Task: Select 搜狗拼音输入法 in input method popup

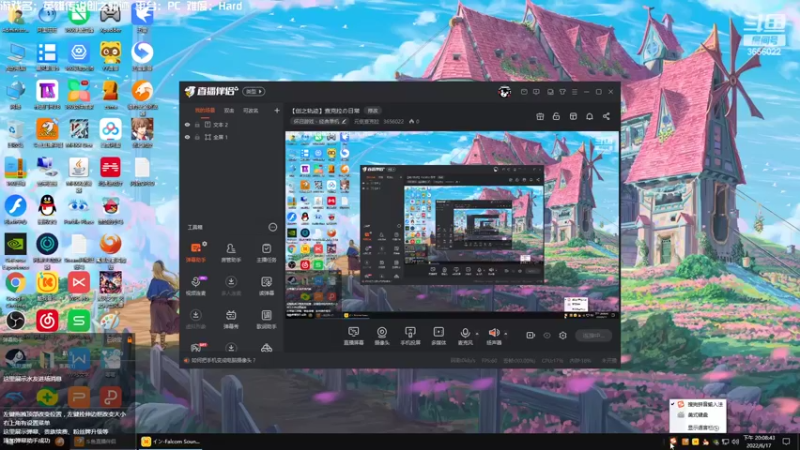Action: click(x=700, y=404)
